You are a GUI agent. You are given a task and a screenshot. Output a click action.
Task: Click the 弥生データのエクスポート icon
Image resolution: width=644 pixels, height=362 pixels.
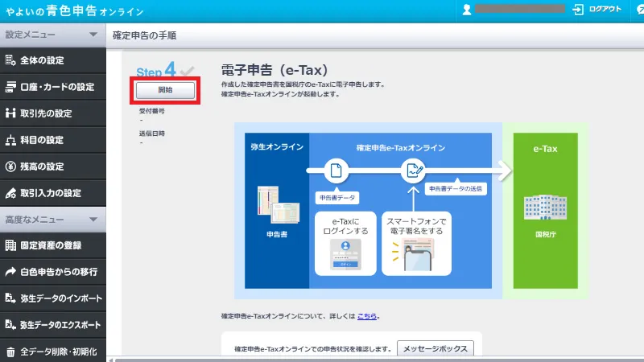pos(10,325)
